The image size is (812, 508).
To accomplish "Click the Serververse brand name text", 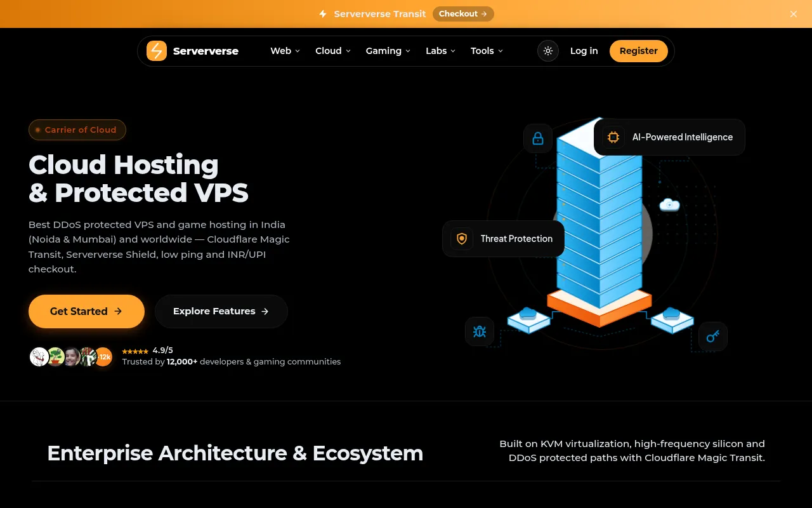I will (206, 51).
